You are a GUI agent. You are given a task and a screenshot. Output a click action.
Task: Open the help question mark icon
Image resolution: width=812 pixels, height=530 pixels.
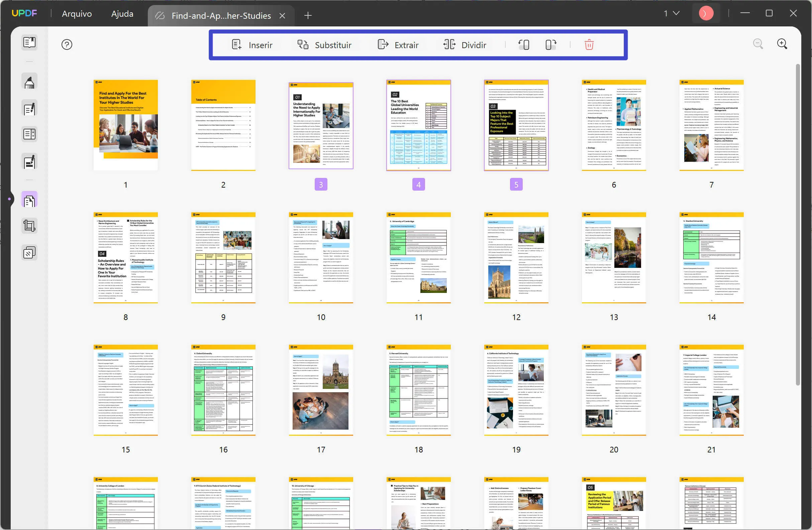click(x=67, y=44)
